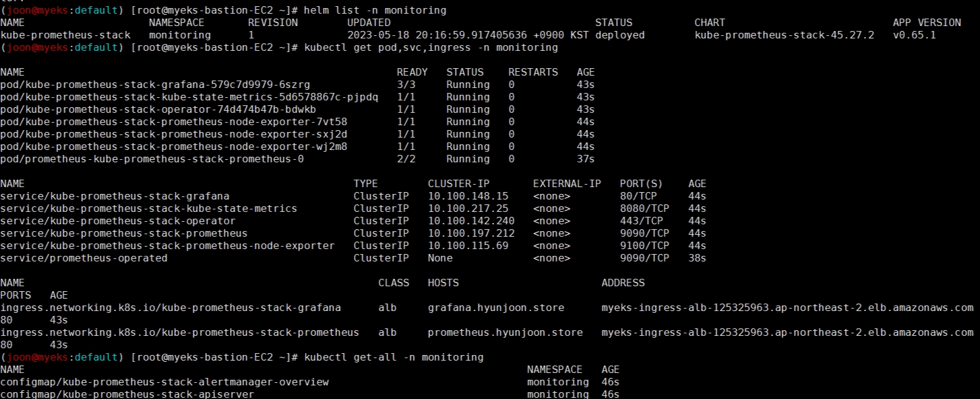Select configmap/kube-prometheus-stack-apiserver
Image resolution: width=980 pixels, height=399 pixels.
pos(127,394)
